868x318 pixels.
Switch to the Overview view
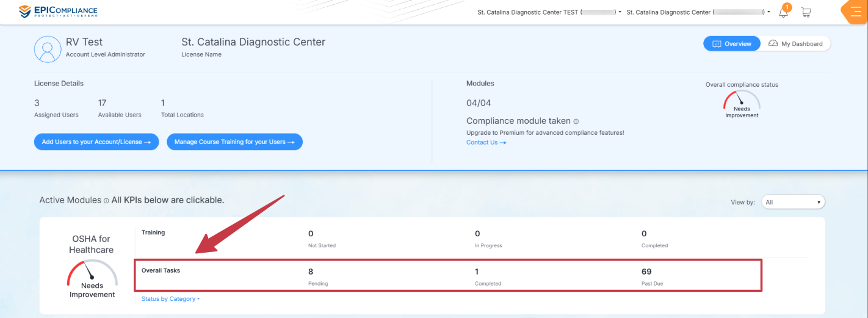pyautogui.click(x=732, y=44)
